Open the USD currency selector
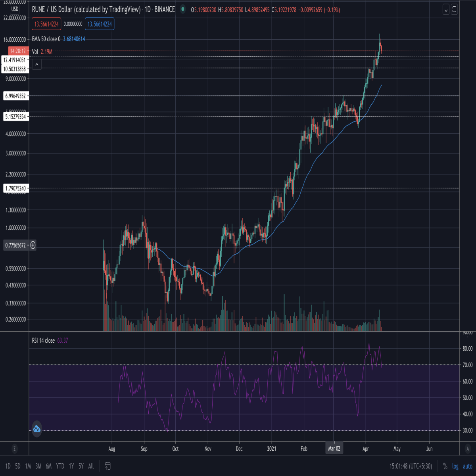This screenshot has width=476, height=476. pyautogui.click(x=14, y=9)
